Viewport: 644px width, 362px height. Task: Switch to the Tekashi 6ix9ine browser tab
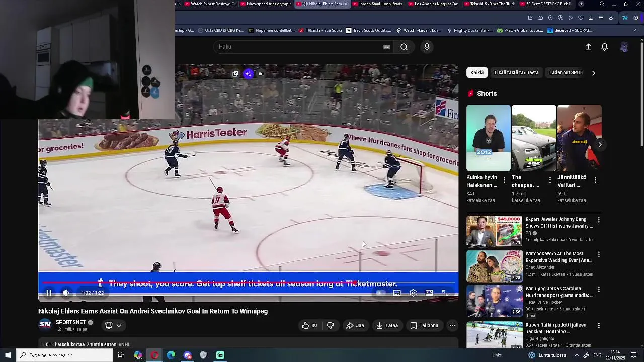tap(489, 4)
